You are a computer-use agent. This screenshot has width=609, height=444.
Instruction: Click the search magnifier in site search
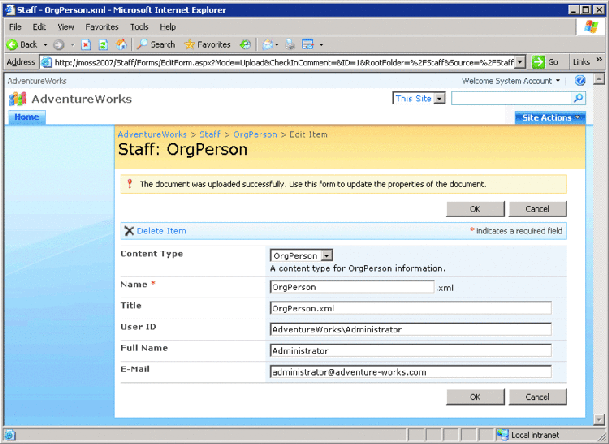(578, 98)
